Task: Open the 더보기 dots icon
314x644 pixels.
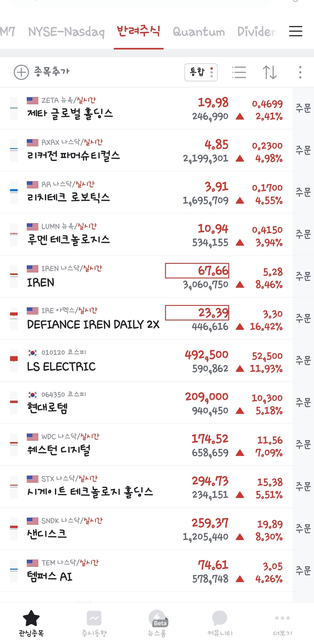Action: pyautogui.click(x=282, y=618)
